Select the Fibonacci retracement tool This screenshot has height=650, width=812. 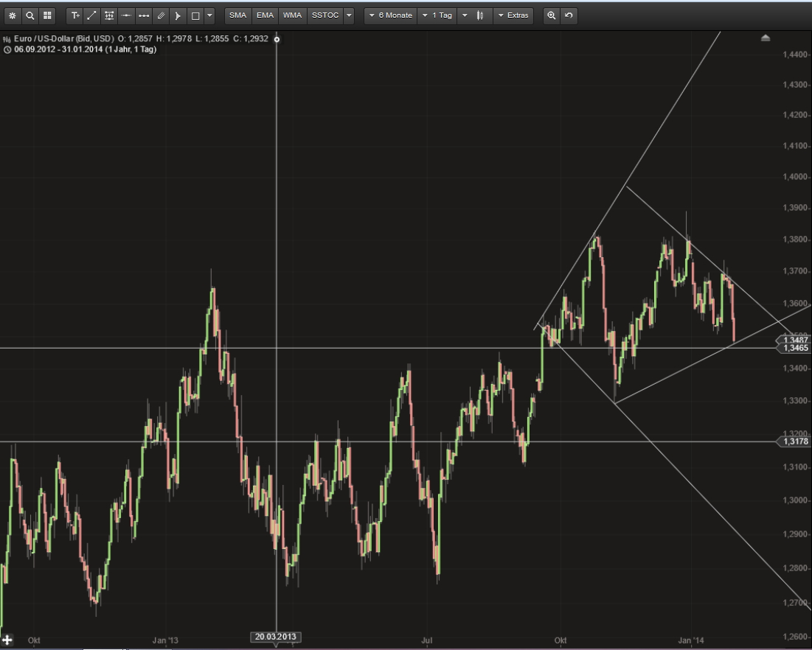click(108, 15)
